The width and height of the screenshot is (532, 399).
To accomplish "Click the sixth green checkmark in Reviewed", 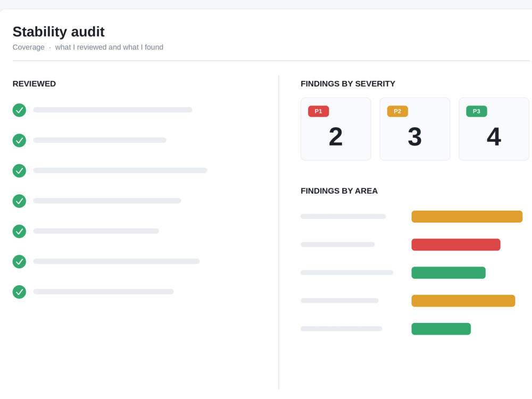I will click(x=19, y=262).
